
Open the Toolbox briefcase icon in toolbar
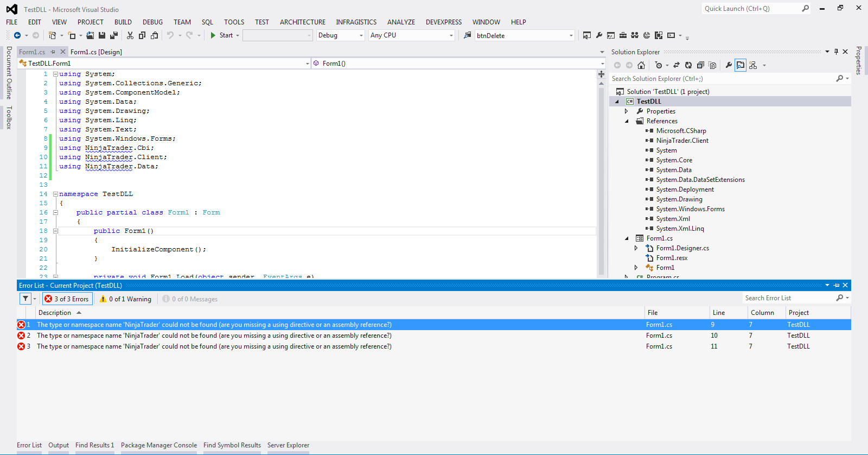click(623, 35)
